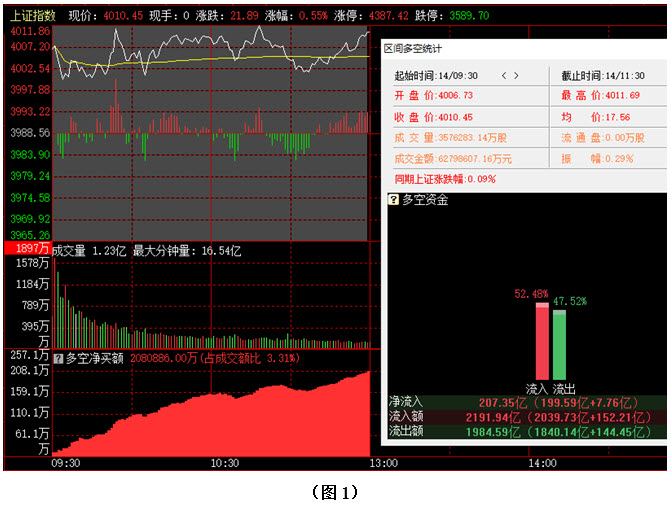Click the 10:30 time axis marker
The width and height of the screenshot is (671, 513).
pos(225,464)
